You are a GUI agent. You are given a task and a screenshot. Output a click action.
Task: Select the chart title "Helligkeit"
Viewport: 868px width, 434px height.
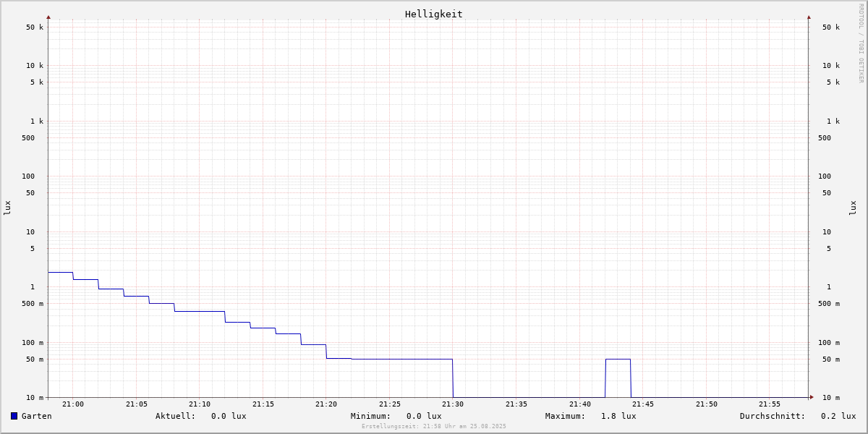pos(434,14)
